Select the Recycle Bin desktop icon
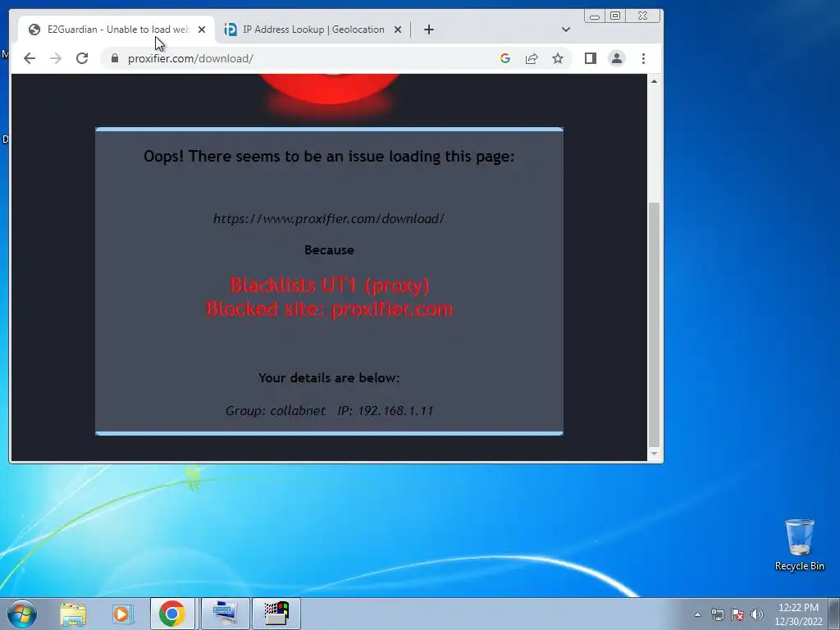Viewport: 840px width, 630px height. click(799, 545)
